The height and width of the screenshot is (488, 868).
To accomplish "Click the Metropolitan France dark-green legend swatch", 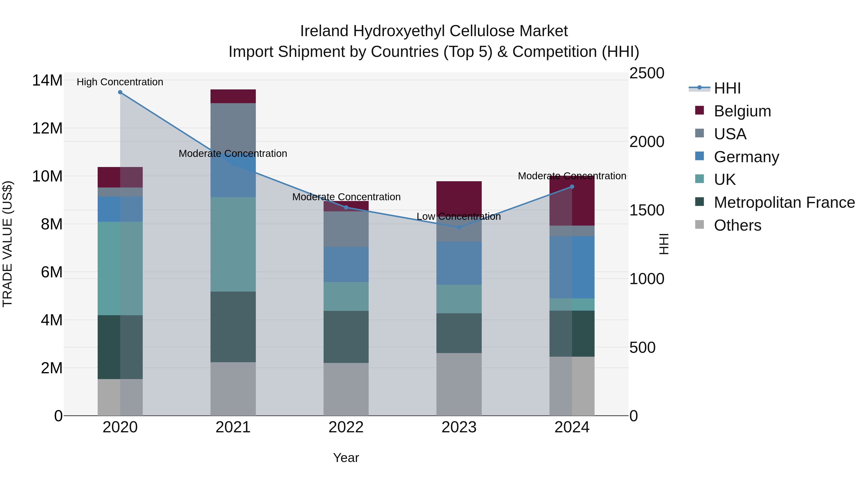I will (699, 202).
